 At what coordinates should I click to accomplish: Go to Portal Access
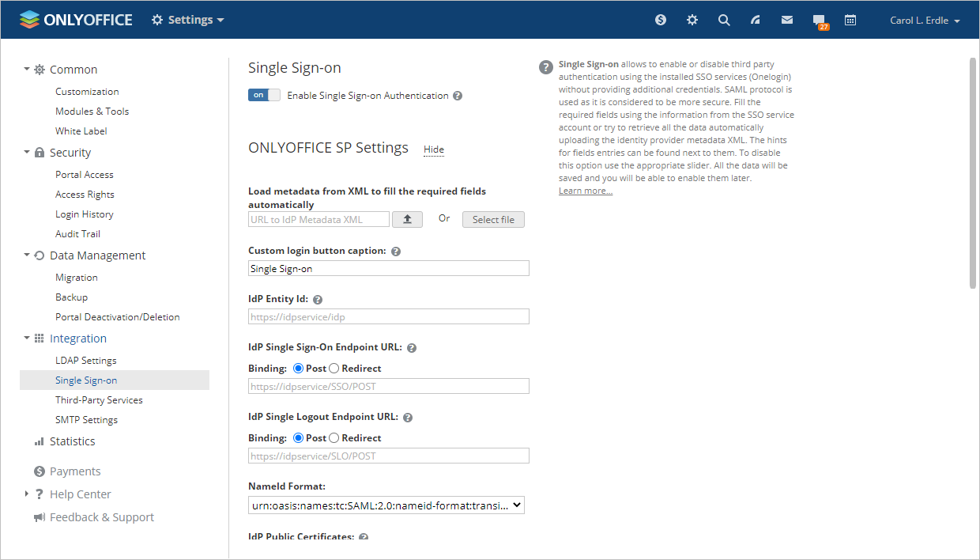85,175
